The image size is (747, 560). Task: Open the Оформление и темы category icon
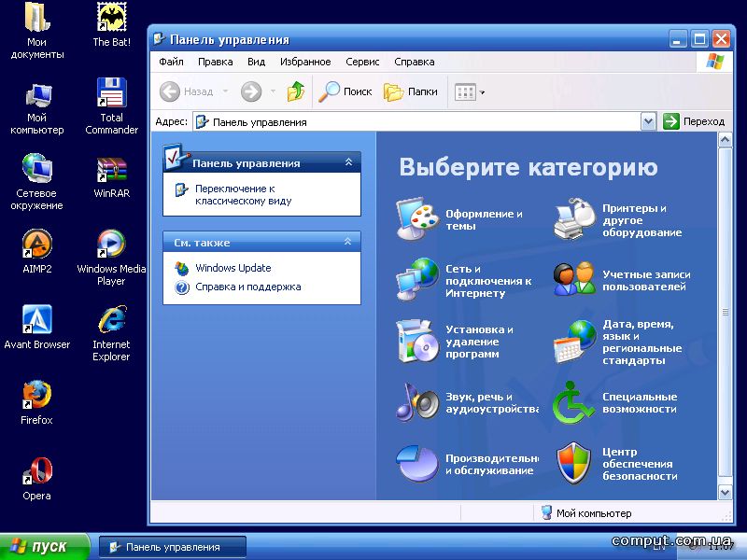pyautogui.click(x=417, y=219)
